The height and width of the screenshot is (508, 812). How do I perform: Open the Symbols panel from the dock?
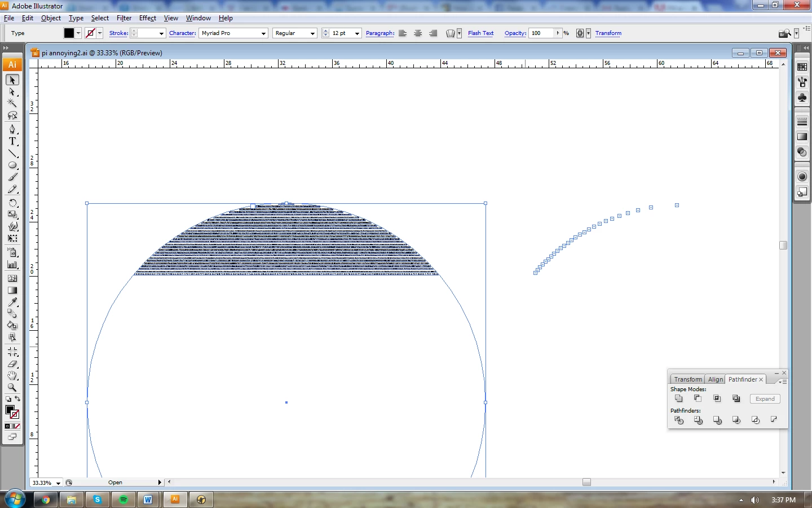click(x=802, y=97)
